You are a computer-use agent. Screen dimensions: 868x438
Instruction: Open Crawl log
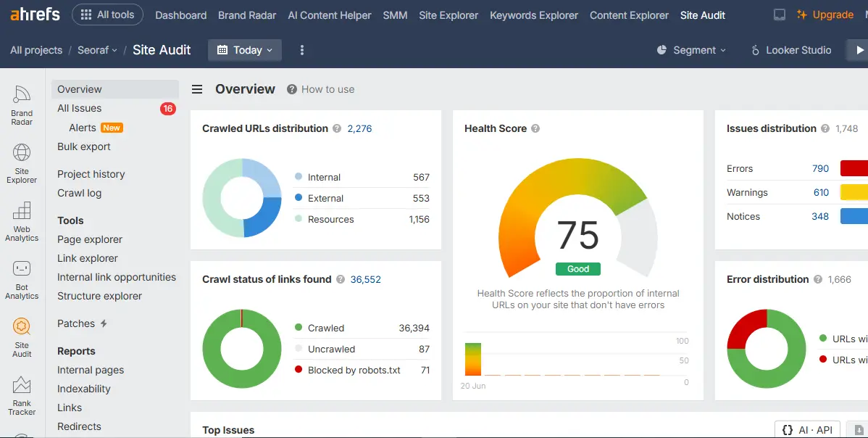pos(79,193)
